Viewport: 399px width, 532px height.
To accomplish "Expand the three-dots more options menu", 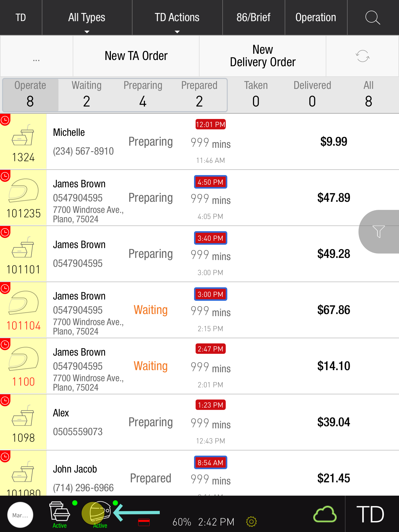I will pos(36,56).
